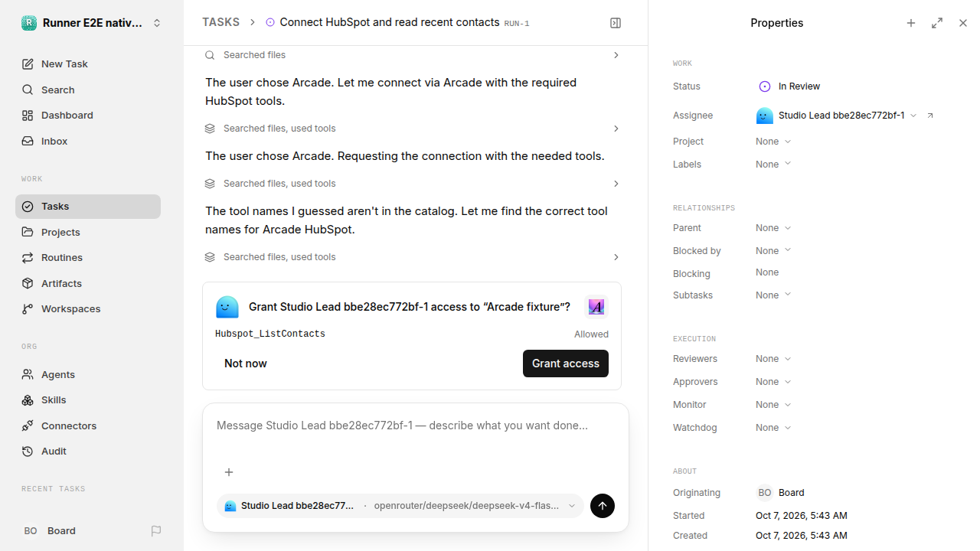
Task: Go to the Dashboard
Action: pos(88,115)
